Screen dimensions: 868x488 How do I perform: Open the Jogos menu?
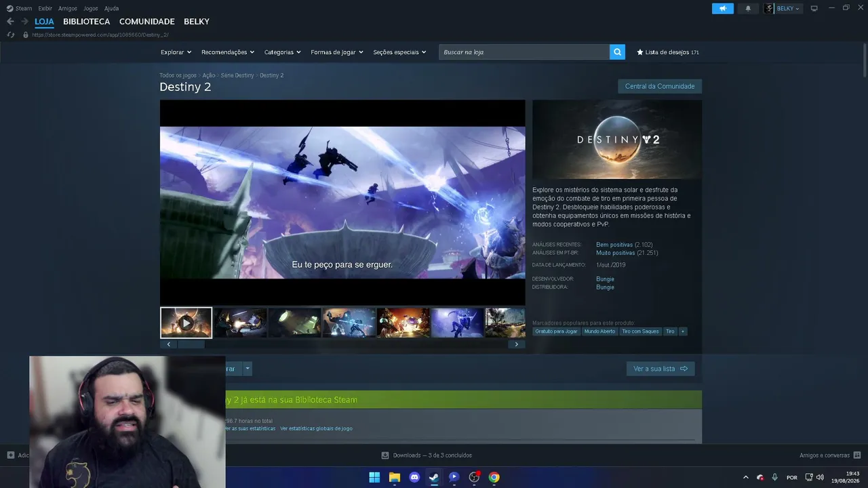(91, 8)
